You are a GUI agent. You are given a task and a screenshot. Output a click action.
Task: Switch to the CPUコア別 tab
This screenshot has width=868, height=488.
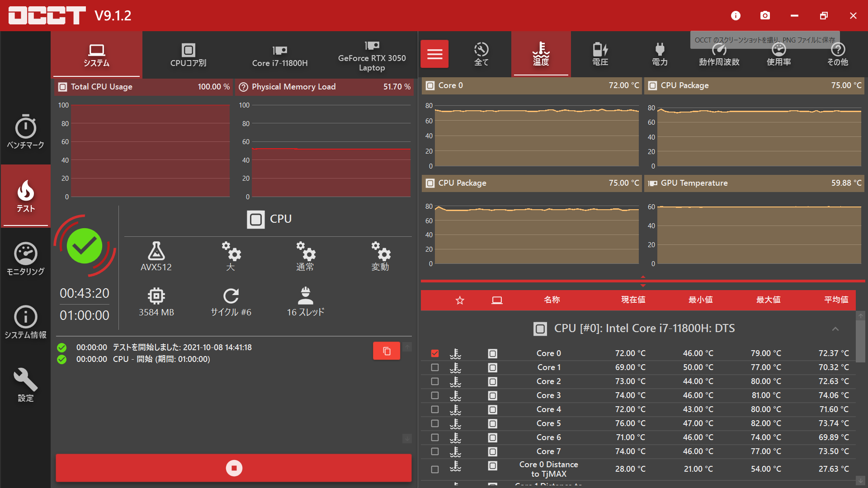pos(188,55)
